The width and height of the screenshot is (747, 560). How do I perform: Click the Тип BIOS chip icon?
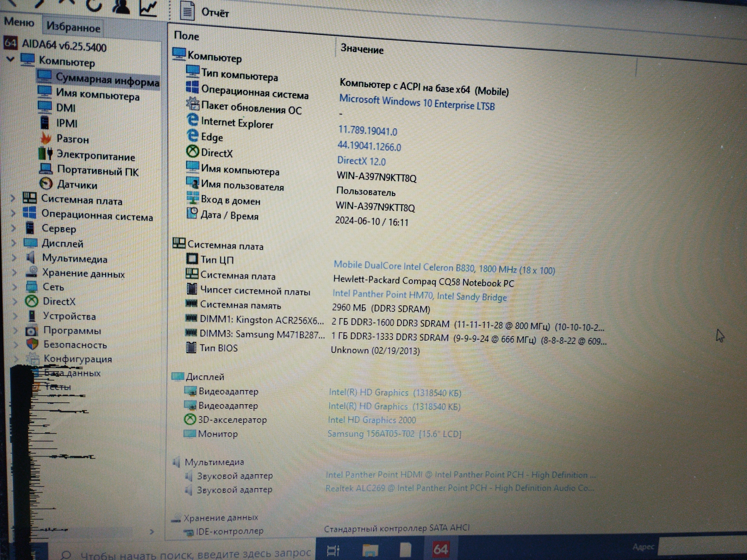click(x=191, y=347)
